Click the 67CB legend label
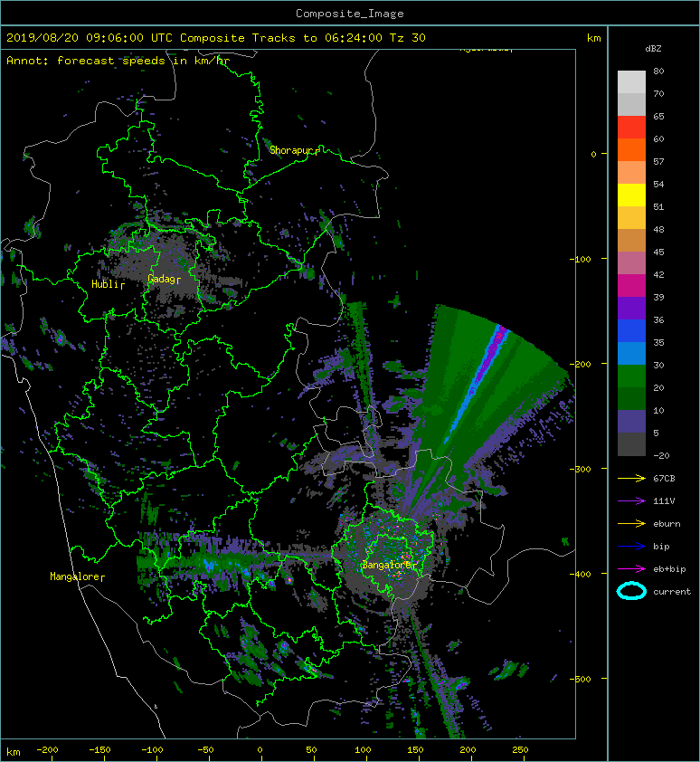Image resolution: width=700 pixels, height=762 pixels. pyautogui.click(x=664, y=479)
